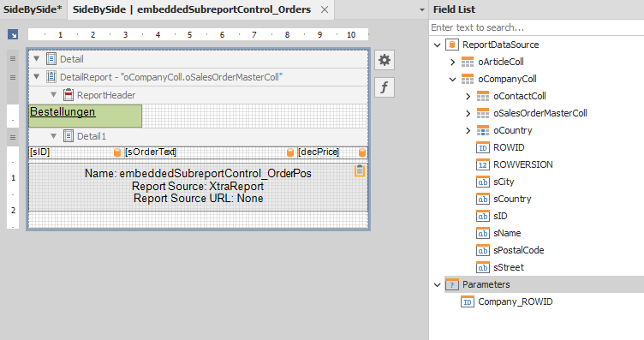Image resolution: width=644 pixels, height=340 pixels.
Task: Open the expressions editor f button
Action: tap(385, 87)
